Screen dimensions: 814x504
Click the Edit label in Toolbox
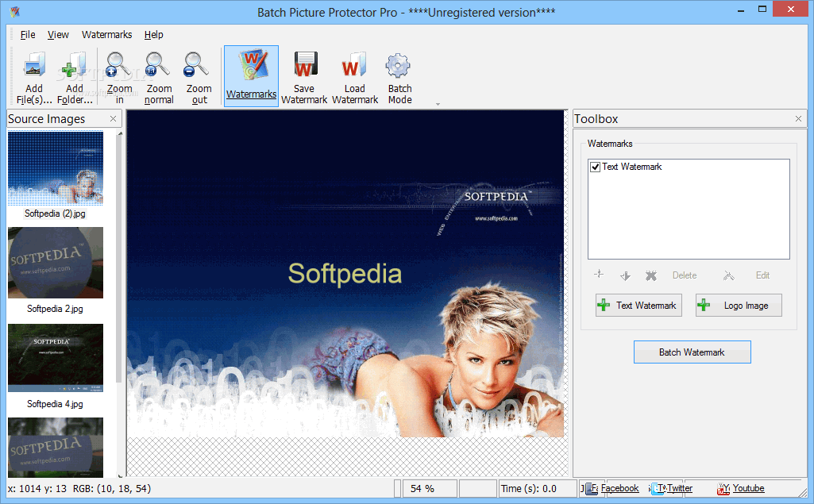pos(762,275)
